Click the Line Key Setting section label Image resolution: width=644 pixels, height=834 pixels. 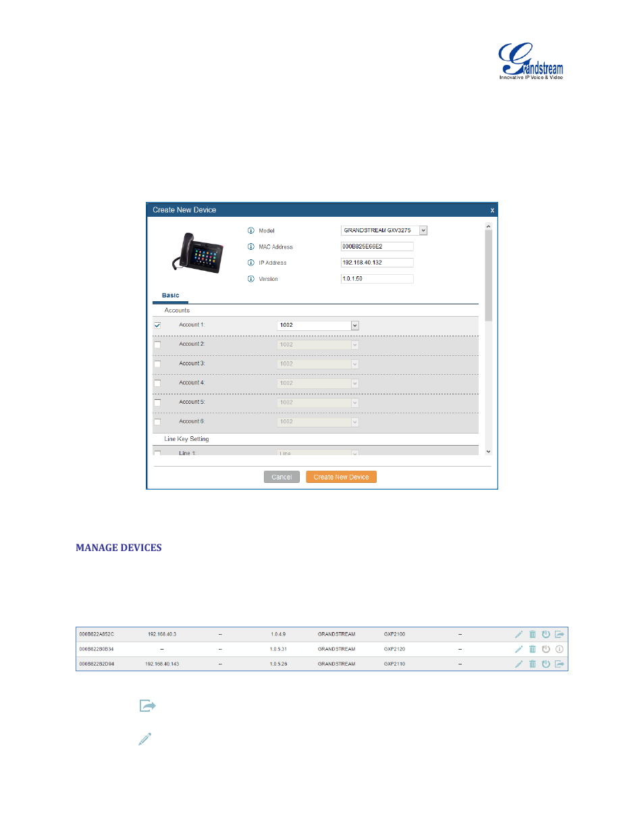click(186, 439)
